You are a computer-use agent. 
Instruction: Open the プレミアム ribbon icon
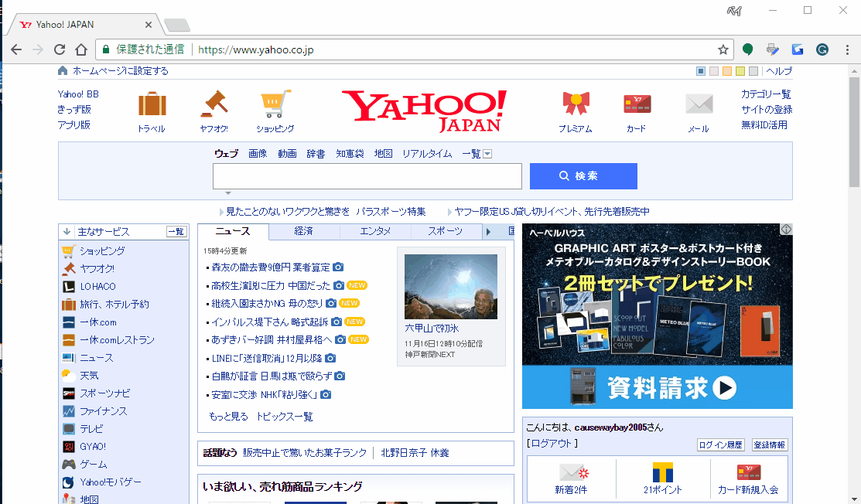pos(576,103)
